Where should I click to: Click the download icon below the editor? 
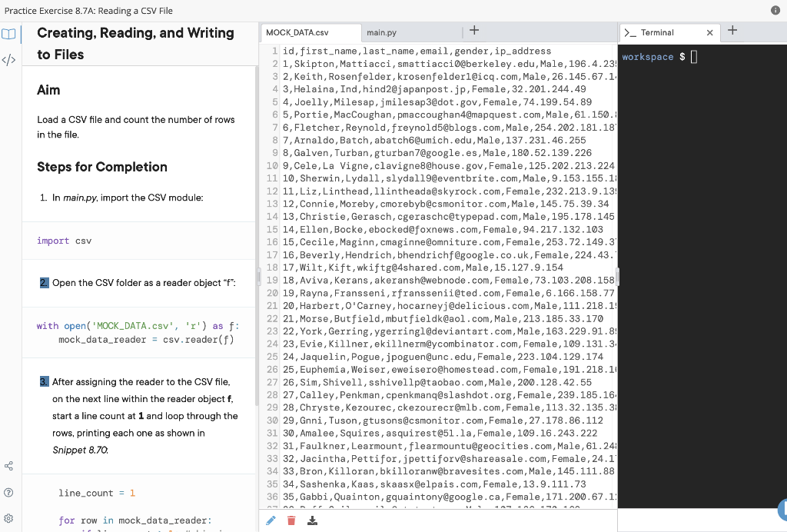[x=312, y=520]
